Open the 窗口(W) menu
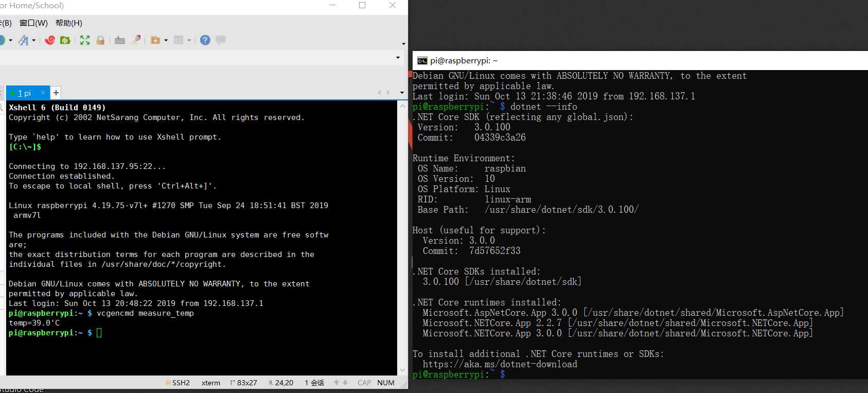The height and width of the screenshot is (393, 868). point(33,23)
